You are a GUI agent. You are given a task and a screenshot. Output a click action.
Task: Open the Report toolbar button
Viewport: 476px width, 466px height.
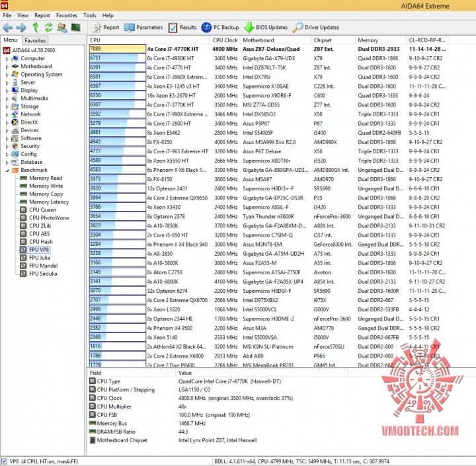click(x=106, y=27)
